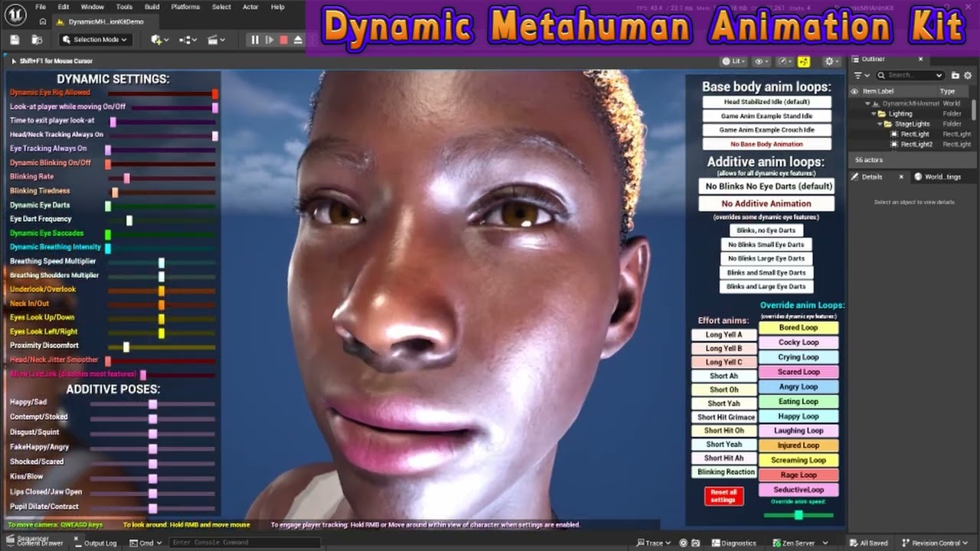Toggle Eye Tracking Always On
The height and width of the screenshot is (551, 980).
[108, 150]
